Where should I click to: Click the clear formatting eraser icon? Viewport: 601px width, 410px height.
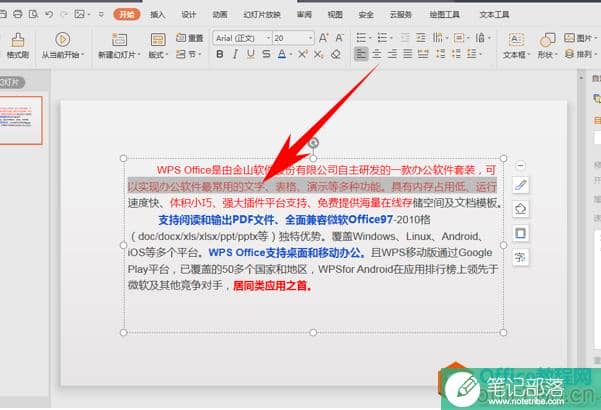pos(336,54)
